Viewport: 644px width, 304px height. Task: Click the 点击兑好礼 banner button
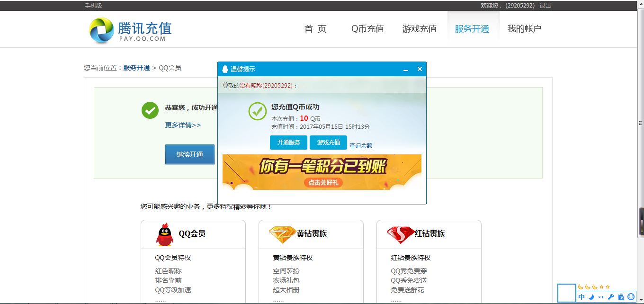coord(323,182)
